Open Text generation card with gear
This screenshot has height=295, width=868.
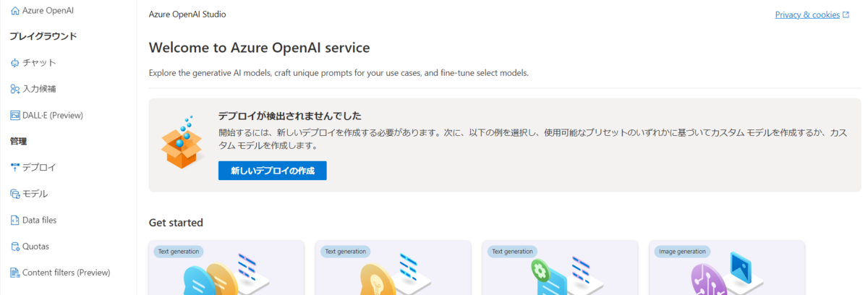point(560,268)
